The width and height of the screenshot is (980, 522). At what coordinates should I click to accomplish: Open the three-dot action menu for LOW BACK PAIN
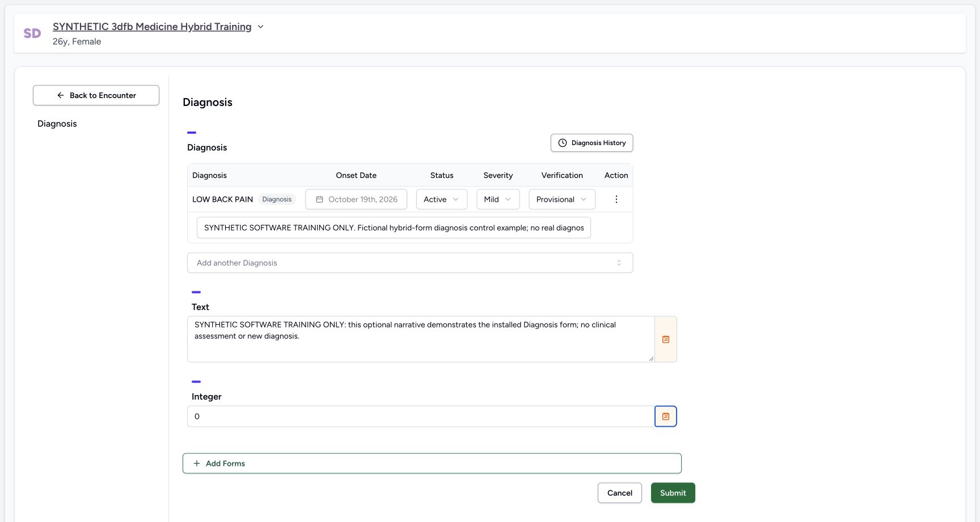(616, 200)
